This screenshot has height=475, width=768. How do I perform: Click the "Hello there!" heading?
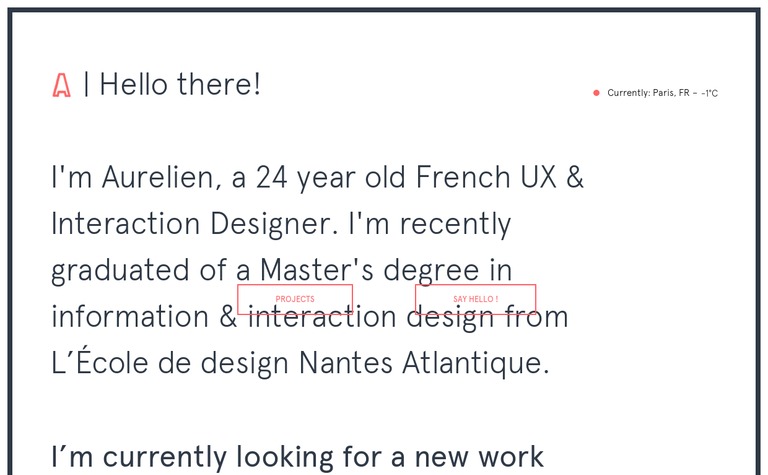(x=180, y=85)
